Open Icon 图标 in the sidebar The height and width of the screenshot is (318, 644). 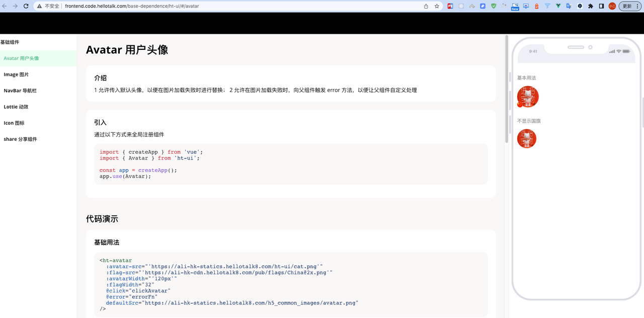click(14, 123)
